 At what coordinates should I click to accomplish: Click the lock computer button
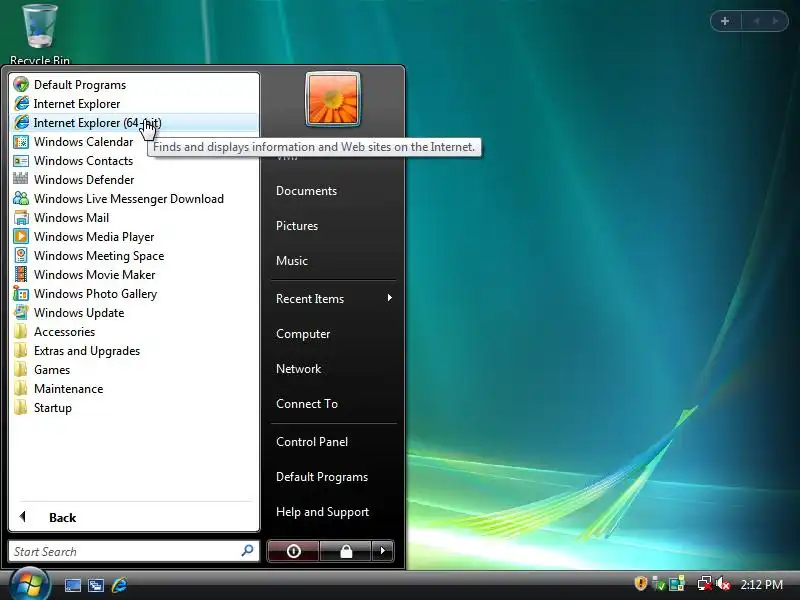pos(346,551)
